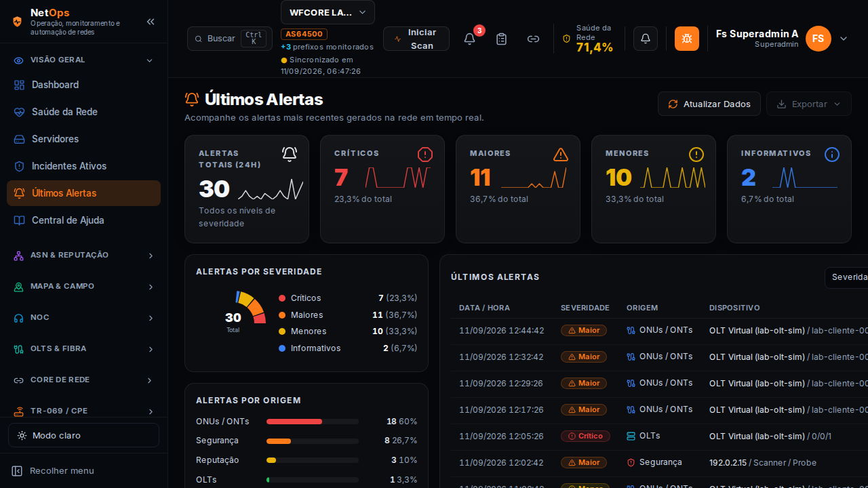Open Dashboard in the sidebar
Screen dimensions: 868x488
[83, 85]
